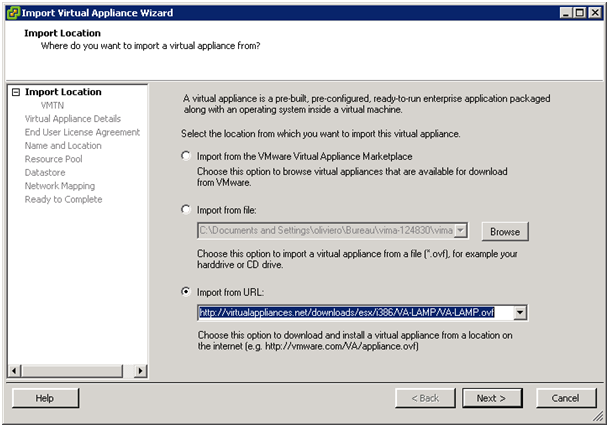Click the Cancel button

tap(566, 398)
